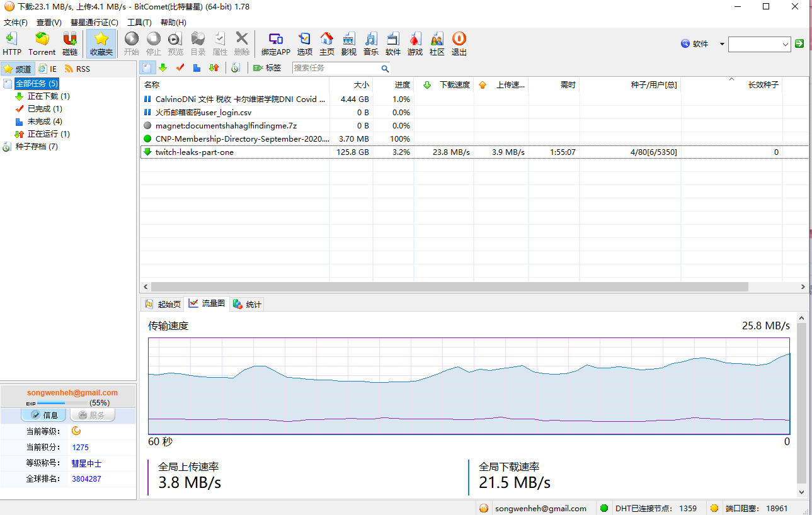
Task: Open the 工具(T) menu
Action: pos(139,23)
